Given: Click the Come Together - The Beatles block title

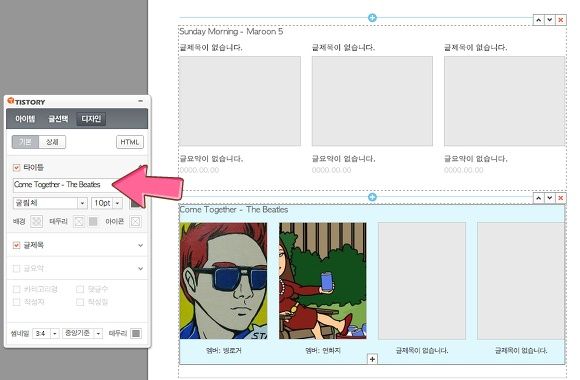Looking at the screenshot, I should 233,210.
